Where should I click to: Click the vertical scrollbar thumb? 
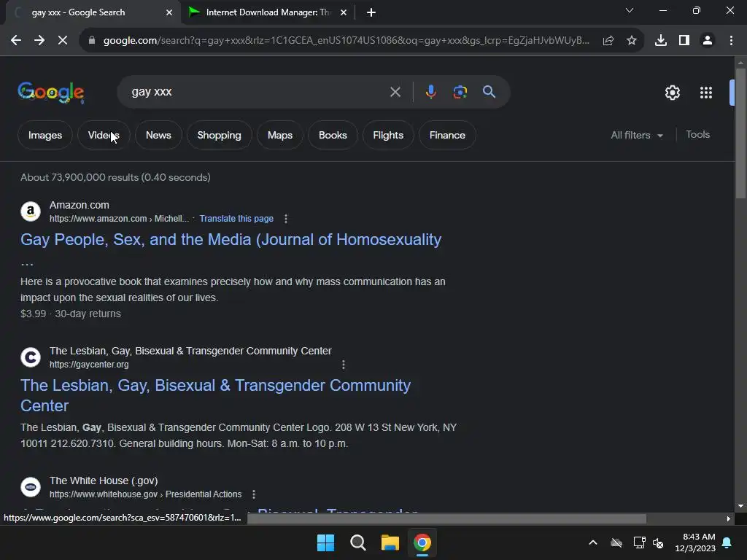pos(740,133)
